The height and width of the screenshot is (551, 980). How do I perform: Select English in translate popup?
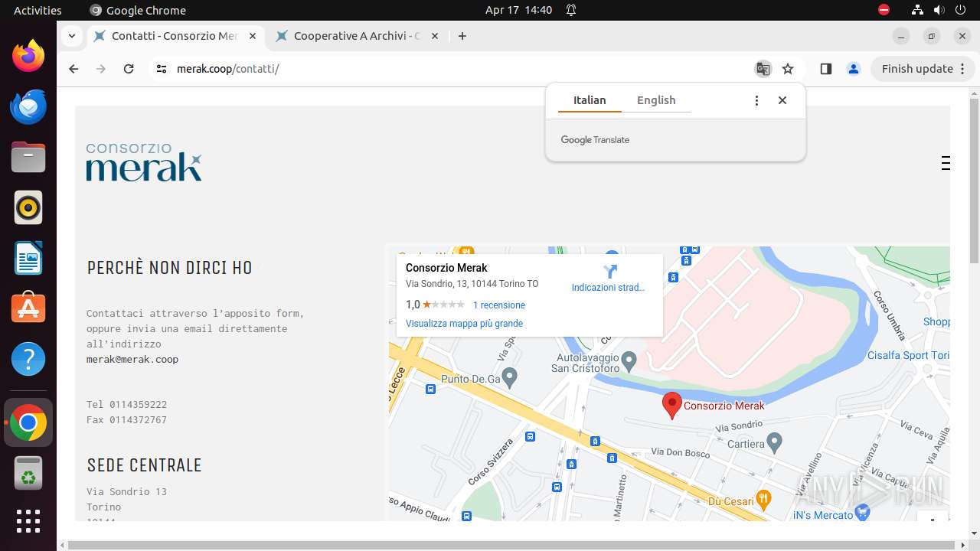click(x=656, y=100)
